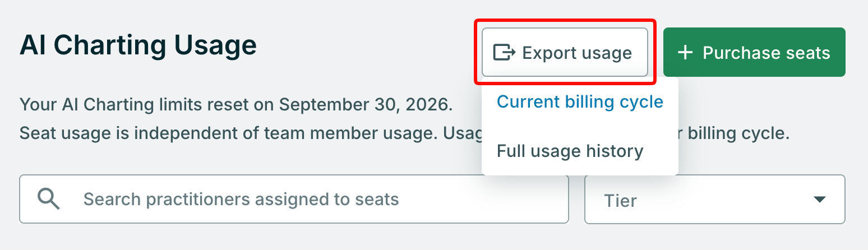Collapse the Export usage dropdown menu
This screenshot has width=868, height=250.
coord(565,52)
